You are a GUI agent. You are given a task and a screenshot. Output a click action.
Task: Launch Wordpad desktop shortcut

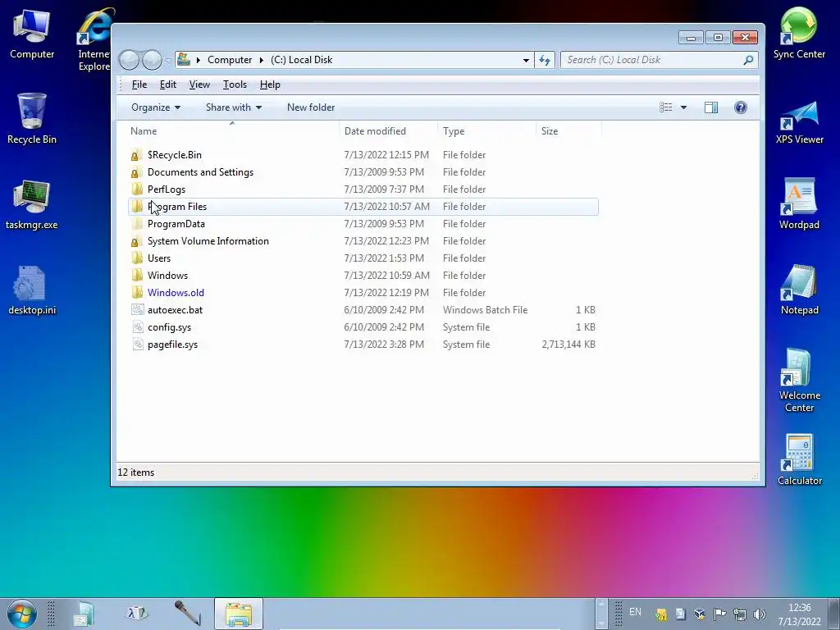(x=799, y=203)
